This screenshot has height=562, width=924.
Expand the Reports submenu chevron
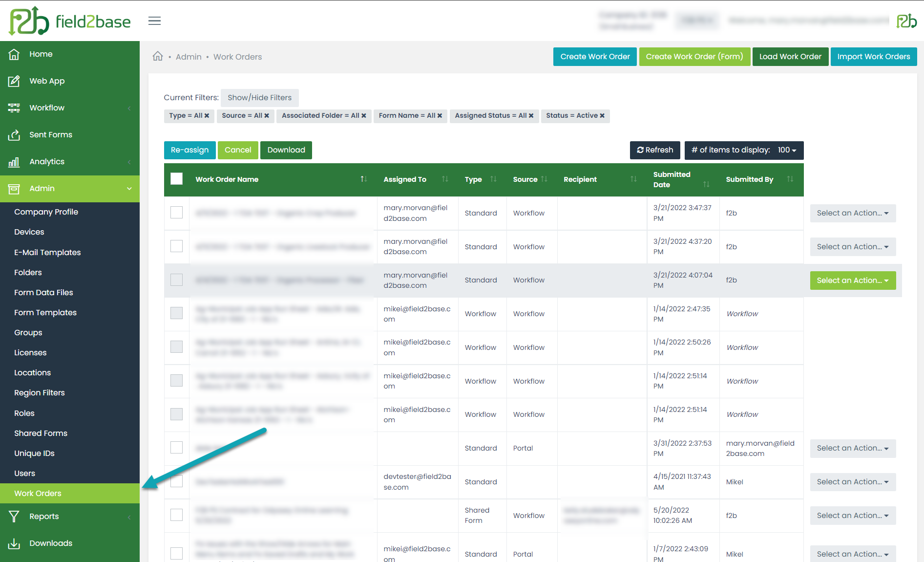[x=129, y=517]
